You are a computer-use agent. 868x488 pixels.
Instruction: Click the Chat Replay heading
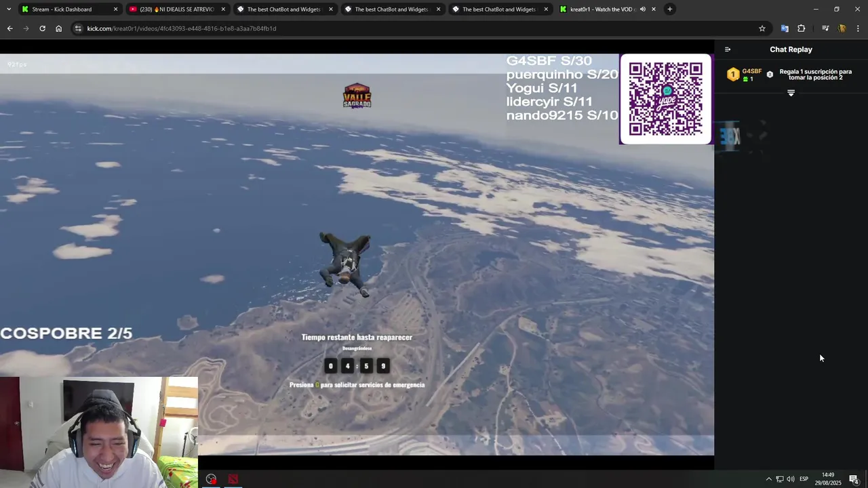tap(791, 49)
